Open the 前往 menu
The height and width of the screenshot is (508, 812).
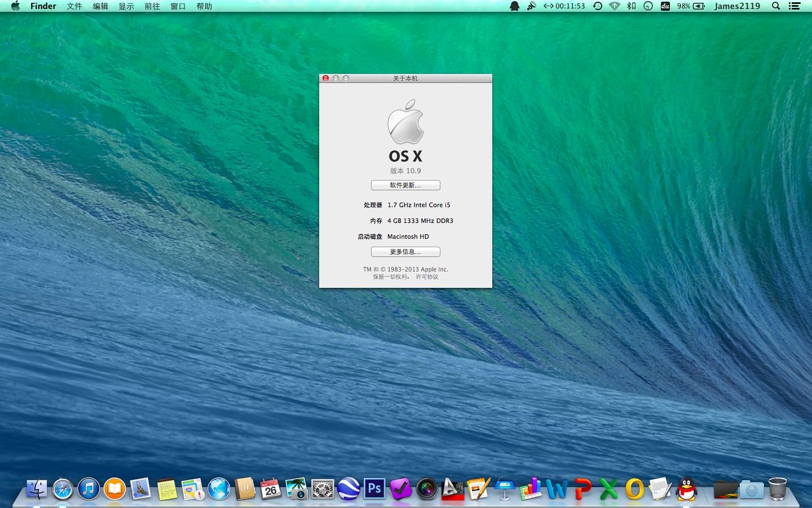coord(152,6)
